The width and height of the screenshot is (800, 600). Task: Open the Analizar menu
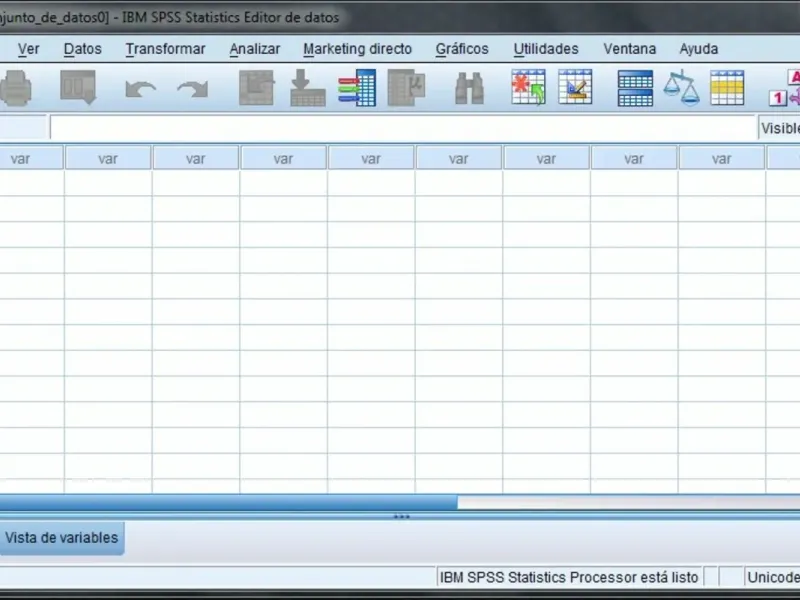point(255,49)
